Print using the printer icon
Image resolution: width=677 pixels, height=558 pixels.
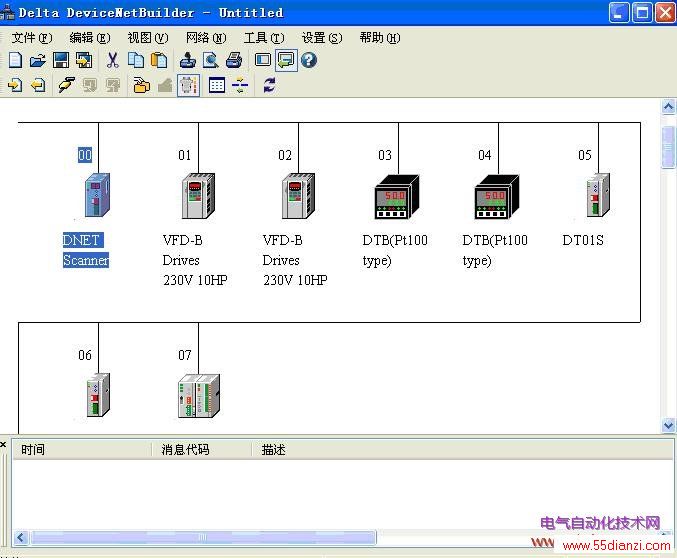pos(234,60)
